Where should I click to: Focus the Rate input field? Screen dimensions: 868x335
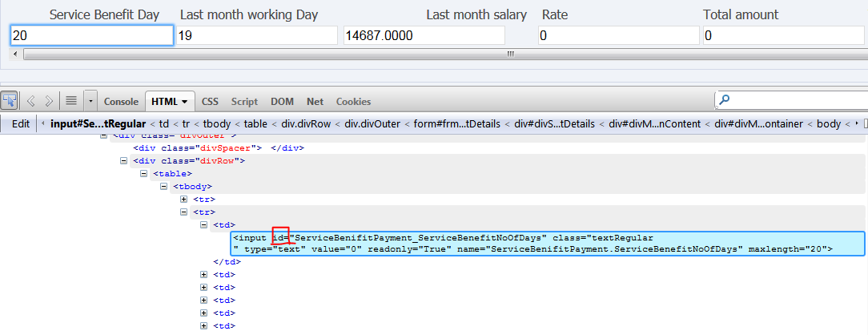coord(619,36)
